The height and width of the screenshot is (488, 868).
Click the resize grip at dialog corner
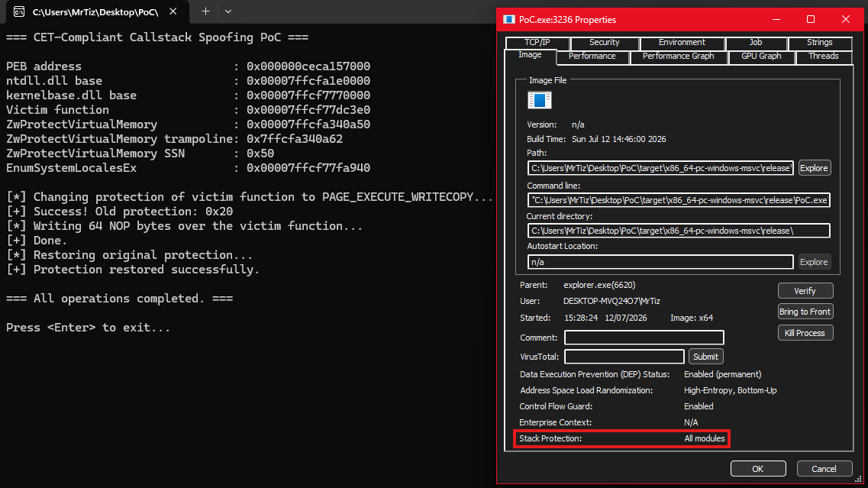(858, 479)
